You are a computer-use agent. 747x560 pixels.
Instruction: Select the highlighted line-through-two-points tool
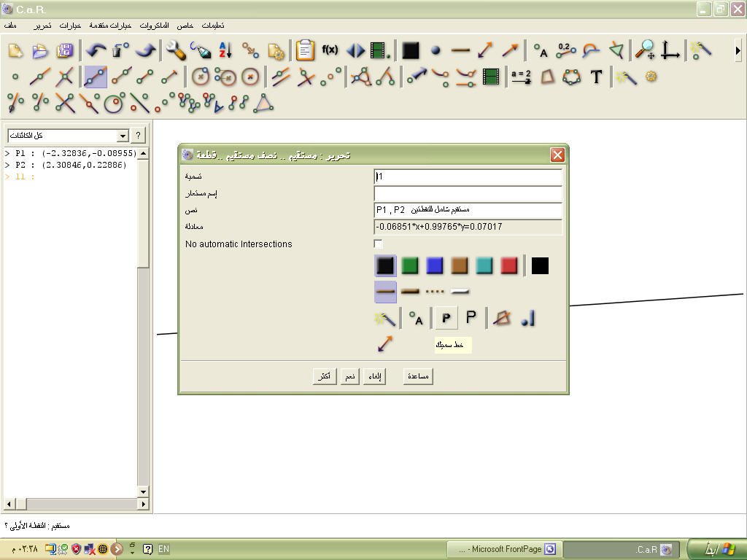coord(96,77)
